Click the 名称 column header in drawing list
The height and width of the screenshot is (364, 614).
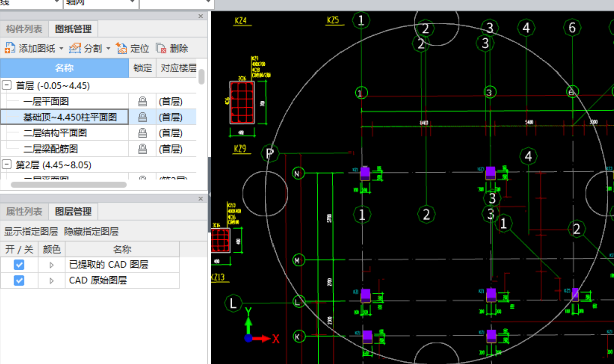tap(64, 68)
